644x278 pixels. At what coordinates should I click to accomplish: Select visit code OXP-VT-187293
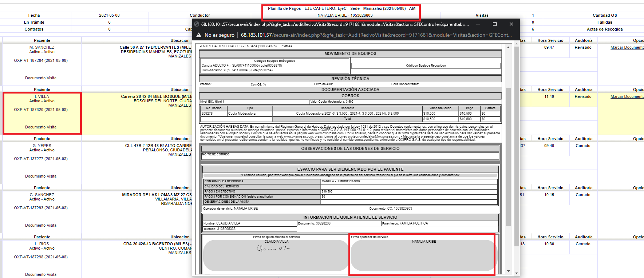click(x=41, y=208)
